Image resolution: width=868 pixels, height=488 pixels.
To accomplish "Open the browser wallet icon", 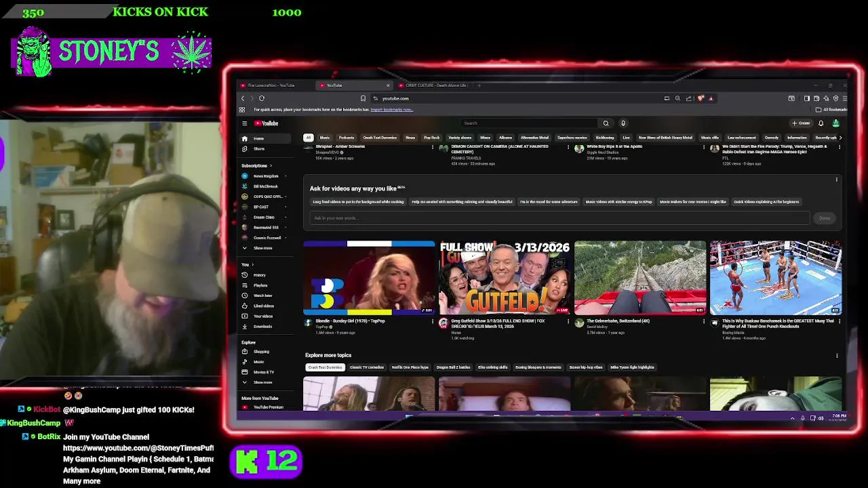I will pyautogui.click(x=816, y=98).
